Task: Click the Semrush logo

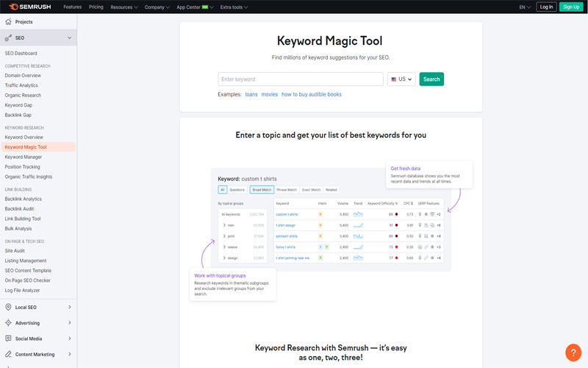Action: point(29,7)
